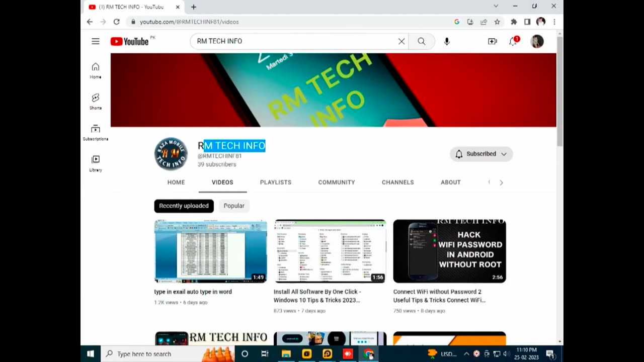The width and height of the screenshot is (644, 362).
Task: Open the Chrome profile avatar
Action: (x=541, y=22)
